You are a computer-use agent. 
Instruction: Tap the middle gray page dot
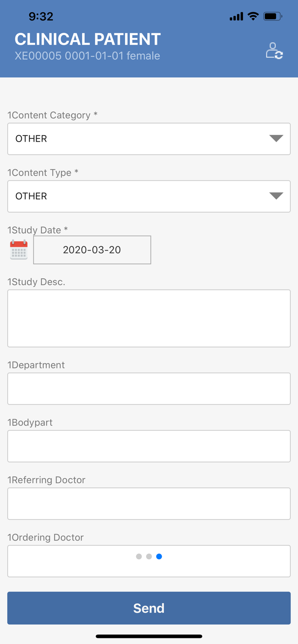click(149, 556)
